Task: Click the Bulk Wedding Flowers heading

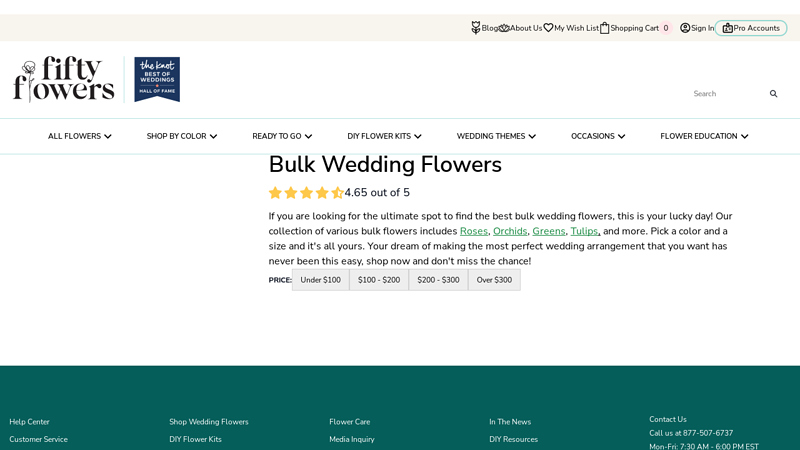Action: (385, 165)
